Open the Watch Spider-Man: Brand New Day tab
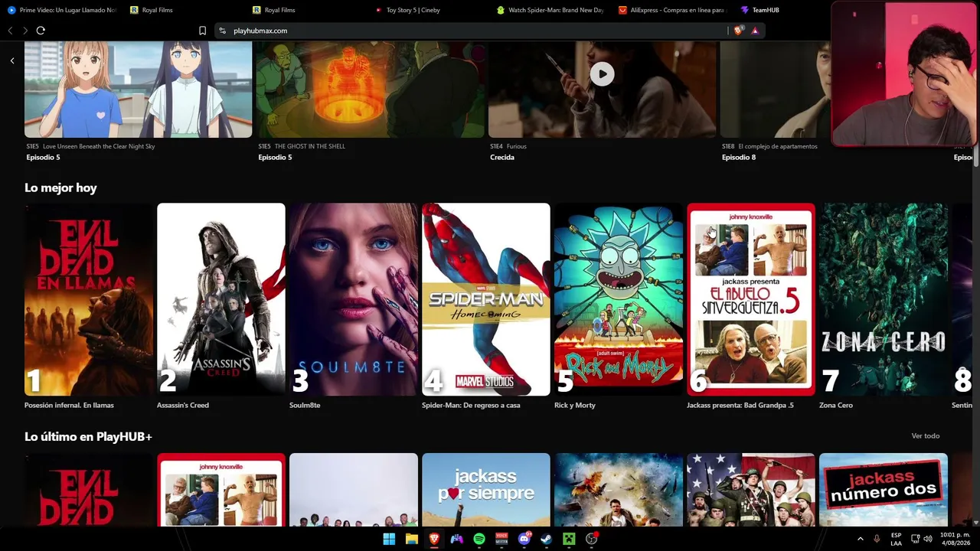The width and height of the screenshot is (980, 551). (x=550, y=10)
